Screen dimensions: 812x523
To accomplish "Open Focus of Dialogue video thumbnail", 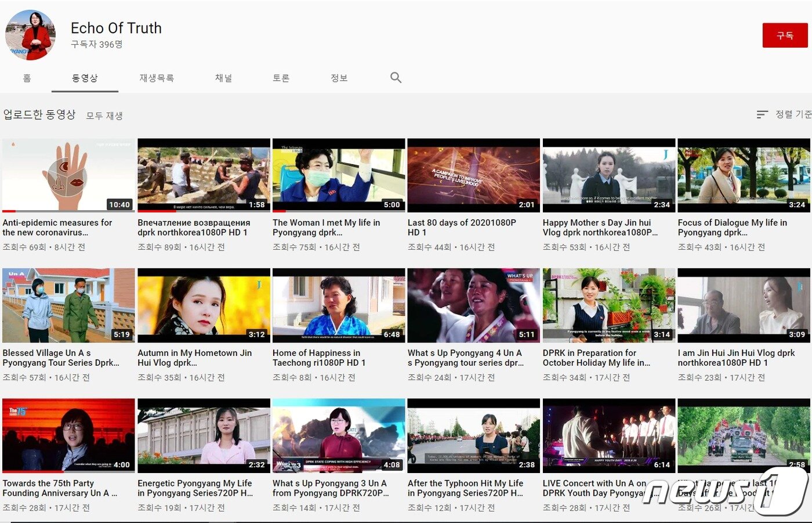I will click(x=744, y=175).
